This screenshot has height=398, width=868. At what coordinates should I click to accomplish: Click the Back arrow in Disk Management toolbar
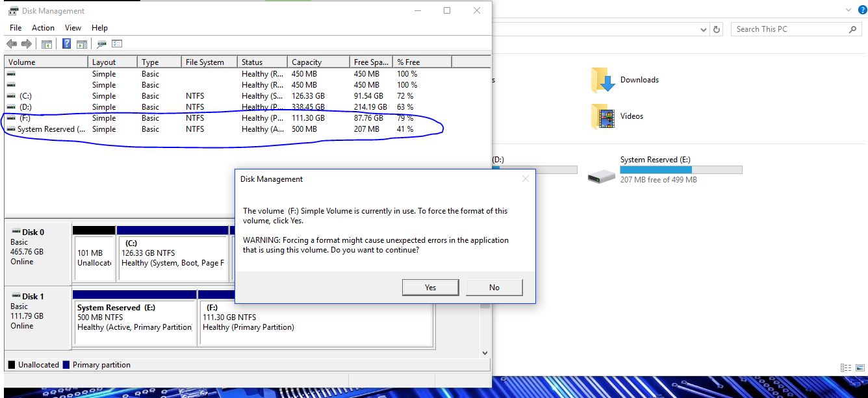click(x=11, y=44)
